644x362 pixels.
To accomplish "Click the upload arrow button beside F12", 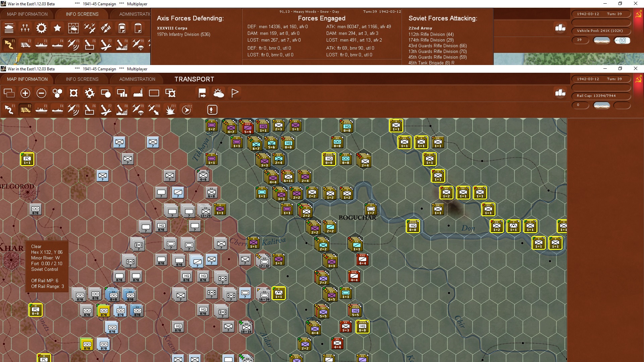I will tap(212, 110).
